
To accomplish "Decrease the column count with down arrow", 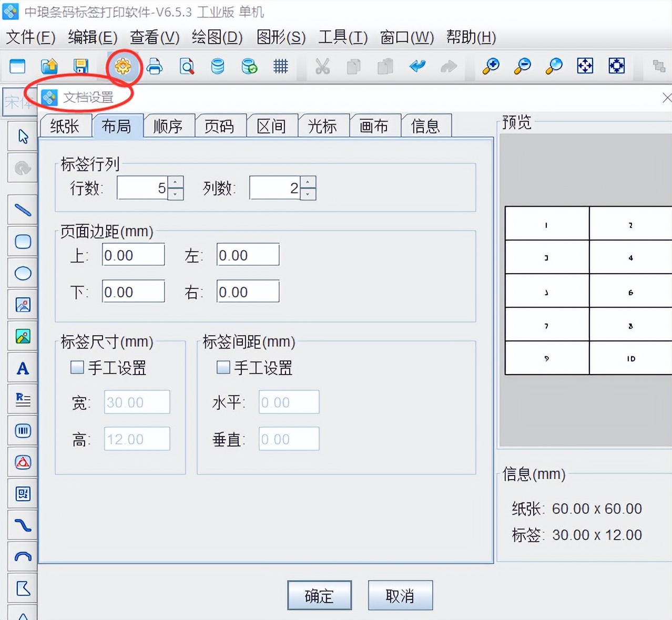I will pos(308,194).
